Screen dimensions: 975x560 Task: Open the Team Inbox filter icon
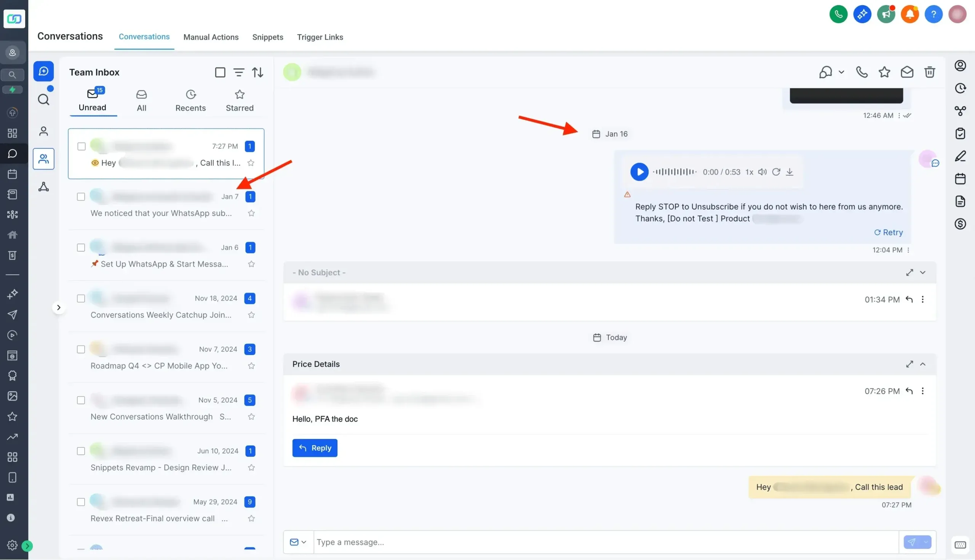click(239, 72)
